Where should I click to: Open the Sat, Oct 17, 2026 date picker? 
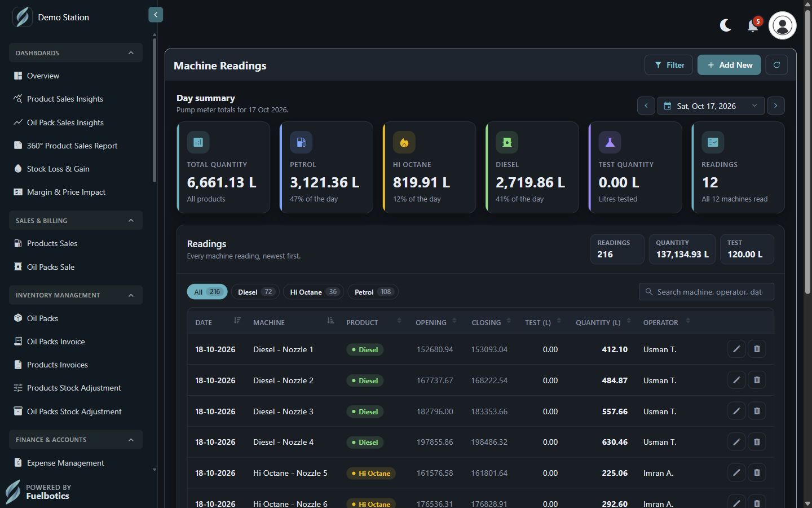click(710, 106)
